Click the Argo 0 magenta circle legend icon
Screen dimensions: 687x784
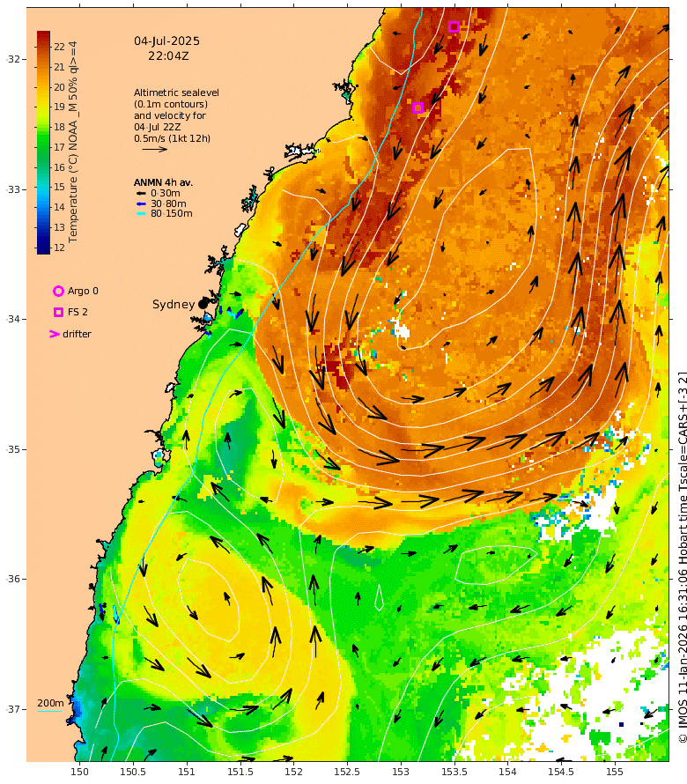58,291
